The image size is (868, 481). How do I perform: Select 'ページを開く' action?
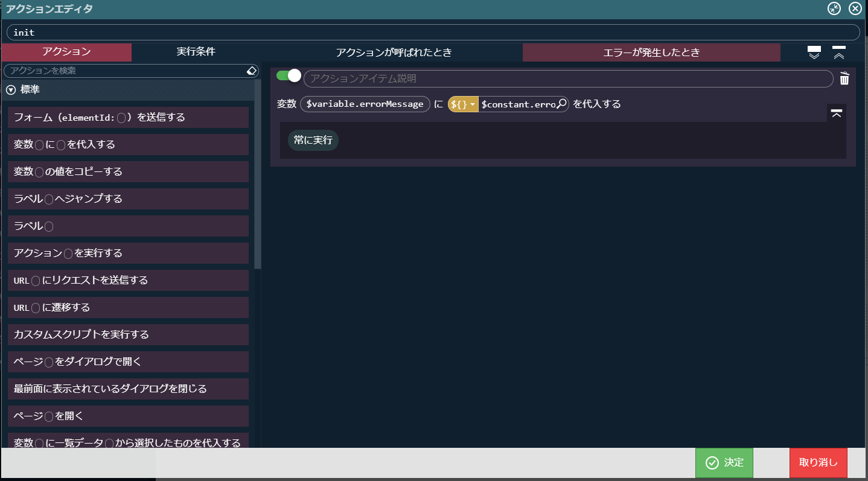128,416
